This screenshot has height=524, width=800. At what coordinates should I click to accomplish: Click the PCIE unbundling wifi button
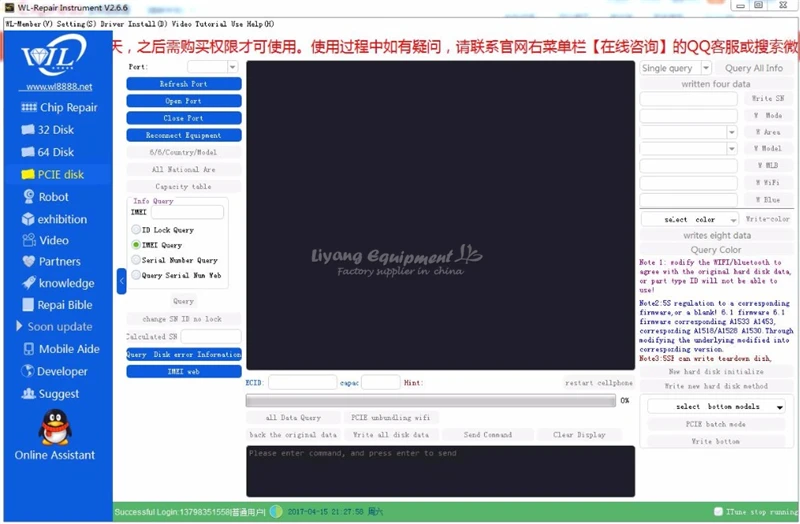tap(390, 417)
